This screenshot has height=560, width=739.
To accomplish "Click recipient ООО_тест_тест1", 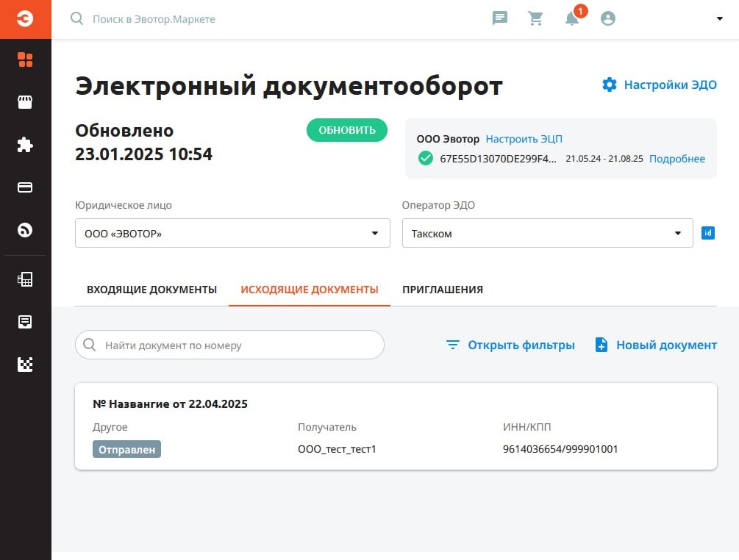I will [x=337, y=449].
